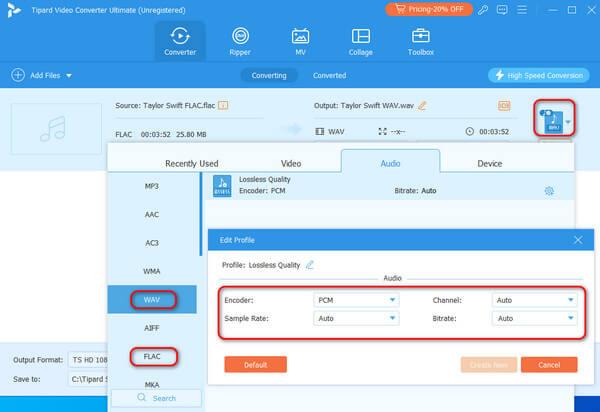Click the WAV output format film icon

pos(320,132)
